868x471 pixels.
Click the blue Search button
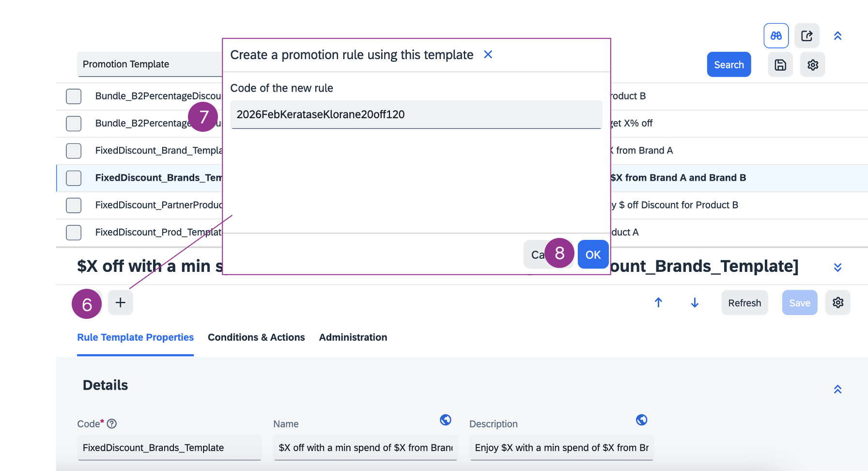click(728, 65)
